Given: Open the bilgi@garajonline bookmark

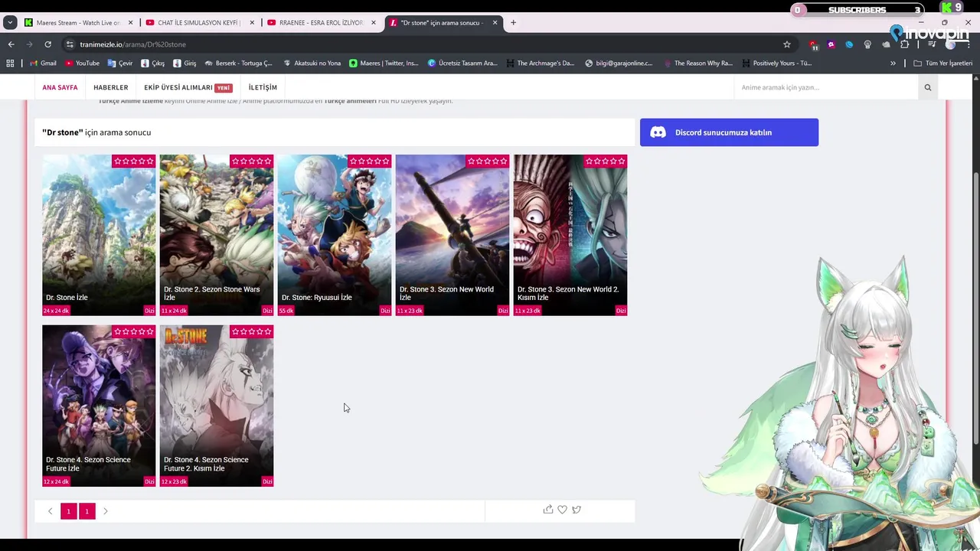Looking at the screenshot, I should pyautogui.click(x=619, y=64).
